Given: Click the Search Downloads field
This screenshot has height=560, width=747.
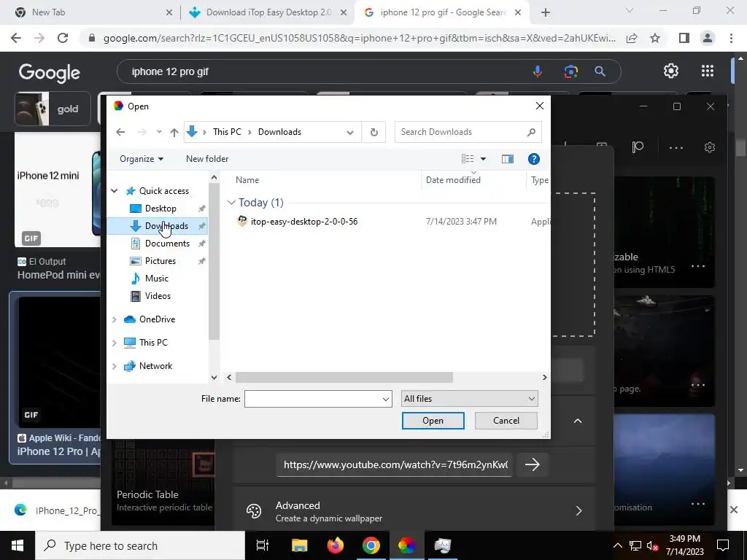Looking at the screenshot, I should (468, 132).
